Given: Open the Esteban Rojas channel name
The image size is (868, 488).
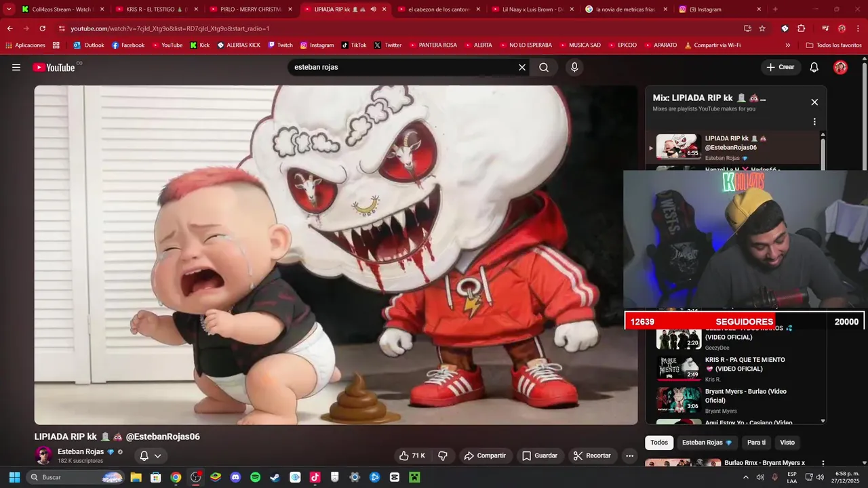Looking at the screenshot, I should coord(81,451).
